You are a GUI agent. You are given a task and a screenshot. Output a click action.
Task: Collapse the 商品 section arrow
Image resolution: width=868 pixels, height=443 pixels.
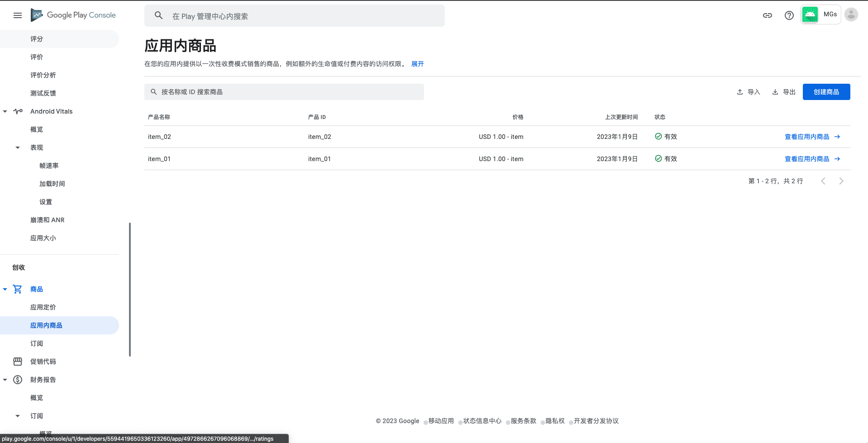click(5, 289)
